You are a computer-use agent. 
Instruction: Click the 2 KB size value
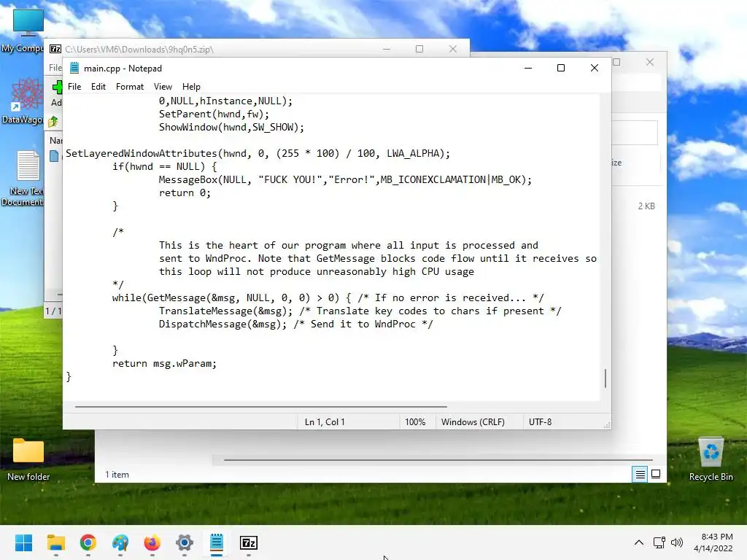tap(646, 206)
